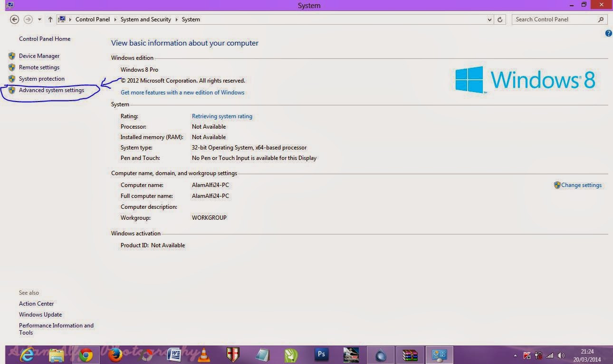Viewport: 613px width, 364px height.
Task: Click 'AlamAlfi24-PC' in the Full computer name row
Action: (x=211, y=196)
